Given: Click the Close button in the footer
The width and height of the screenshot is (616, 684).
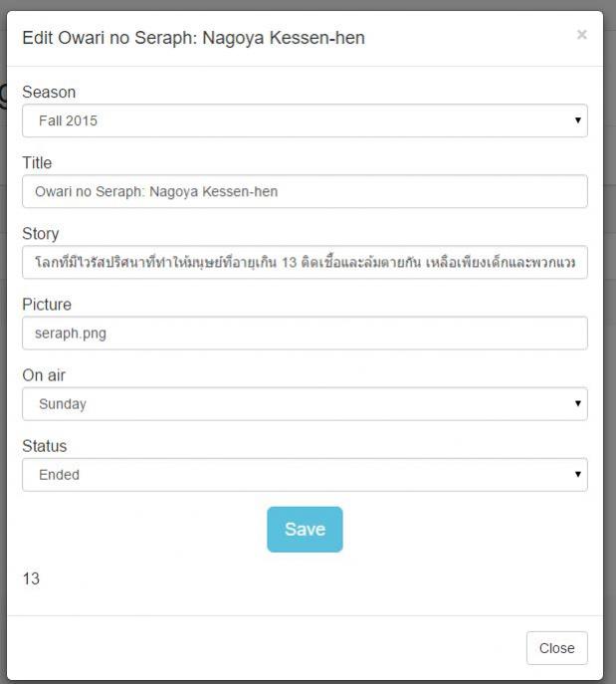Looking at the screenshot, I should (x=556, y=648).
